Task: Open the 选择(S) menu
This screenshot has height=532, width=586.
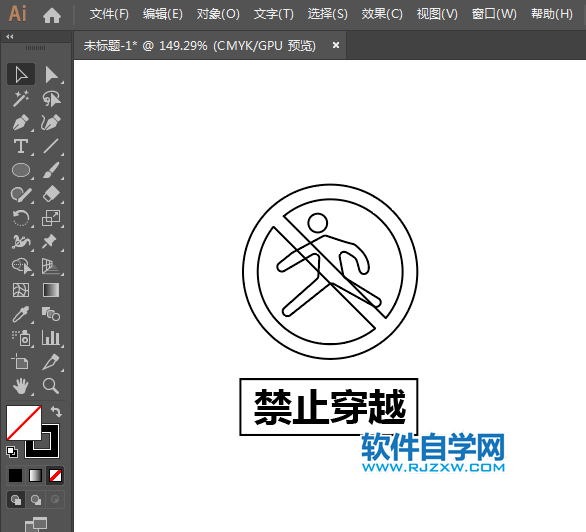Action: point(327,14)
